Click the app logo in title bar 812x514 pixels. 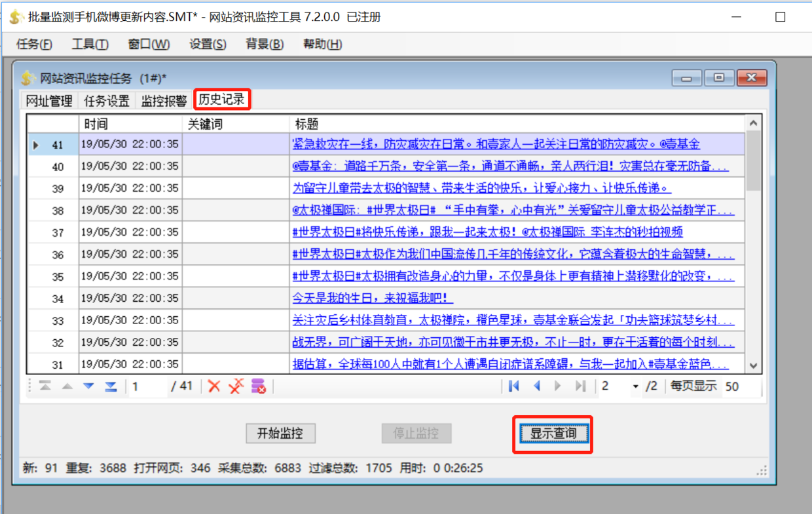pos(16,17)
